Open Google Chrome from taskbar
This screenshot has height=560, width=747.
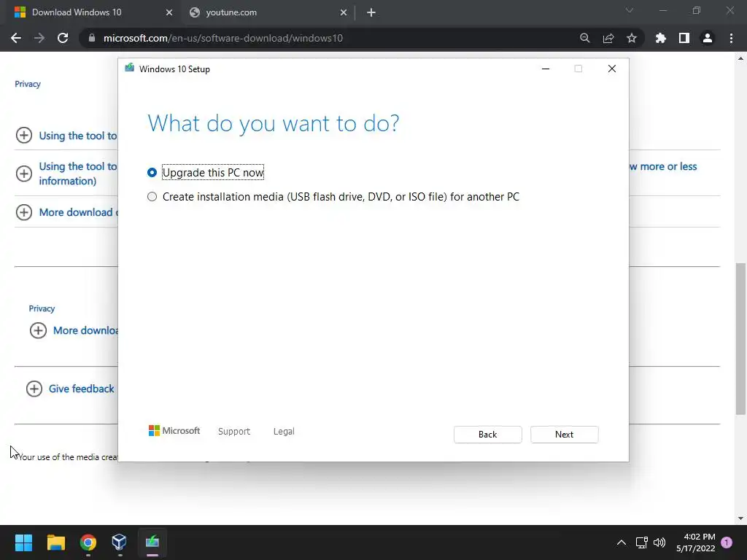(88, 542)
